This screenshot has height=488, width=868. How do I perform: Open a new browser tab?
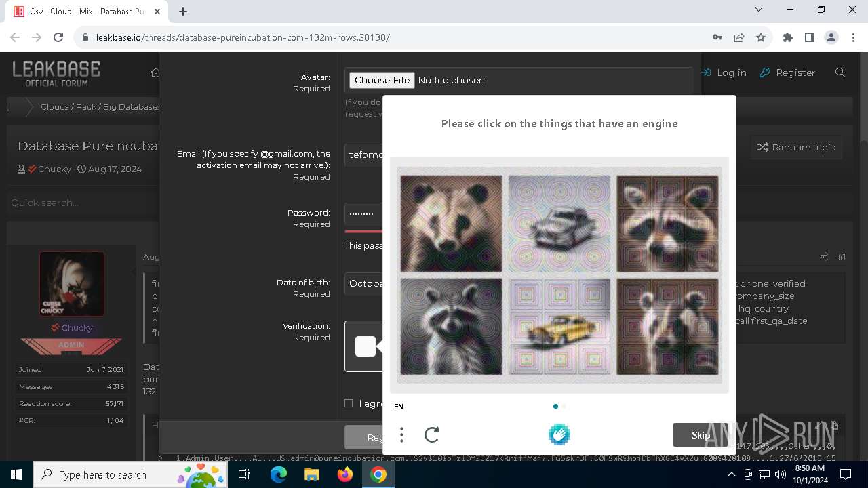pyautogui.click(x=183, y=11)
